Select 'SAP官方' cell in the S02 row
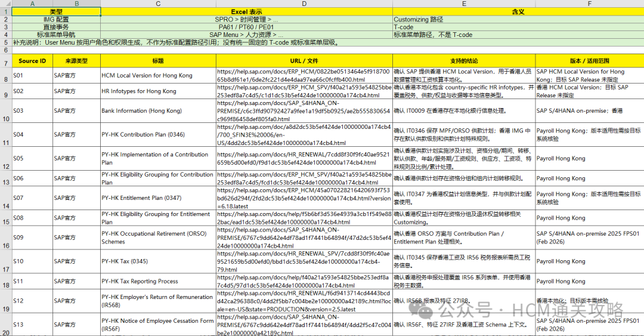Screen dimensions: 644x336 coord(77,91)
